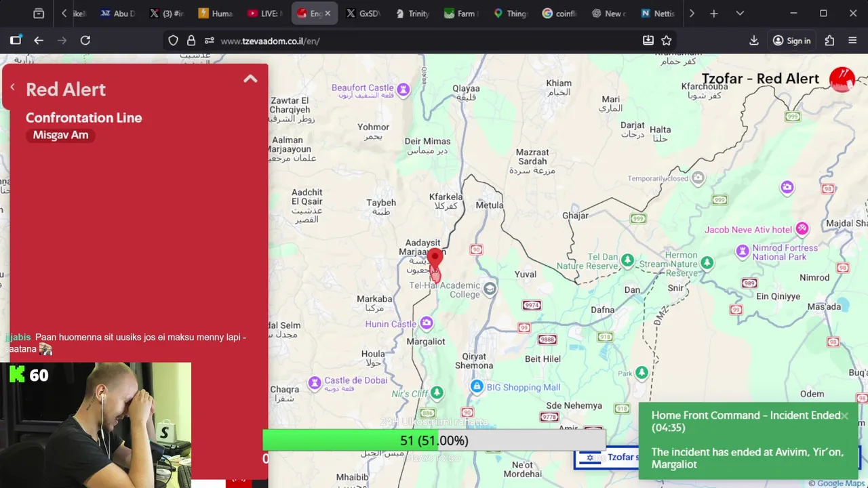Screen dimensions: 868x488
Task: Switch to the GxSDV X tab
Action: click(363, 14)
